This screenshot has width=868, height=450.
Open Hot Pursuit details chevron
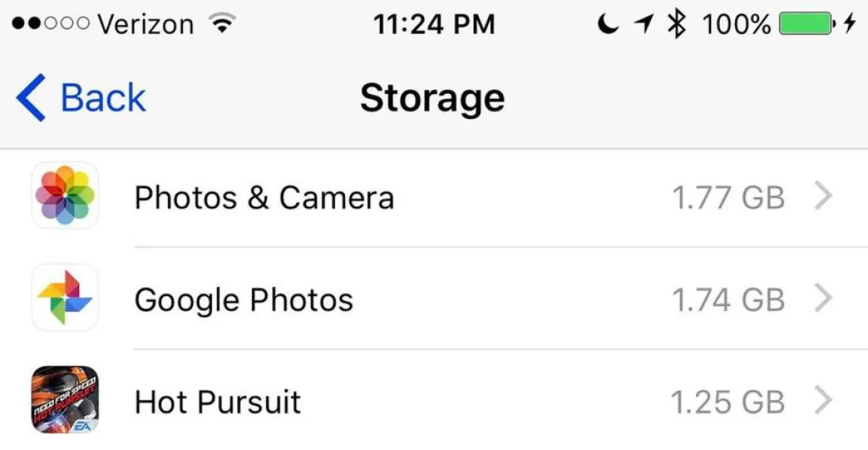[x=823, y=401]
